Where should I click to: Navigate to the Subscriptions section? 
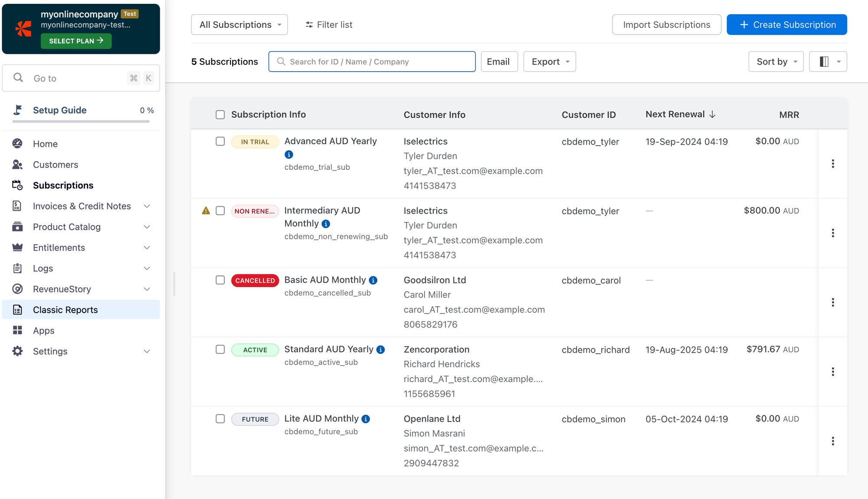(x=63, y=185)
